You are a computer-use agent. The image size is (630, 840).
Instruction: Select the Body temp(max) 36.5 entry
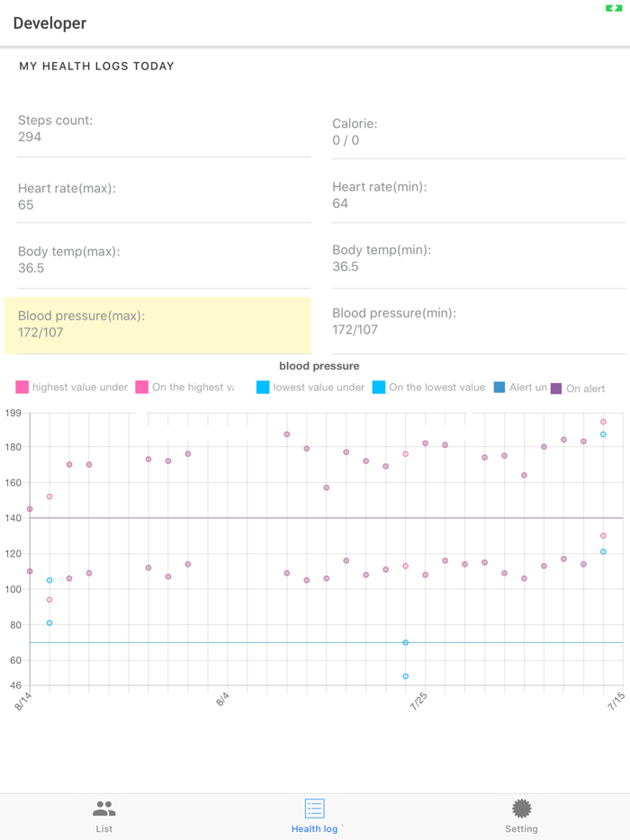[x=164, y=260]
